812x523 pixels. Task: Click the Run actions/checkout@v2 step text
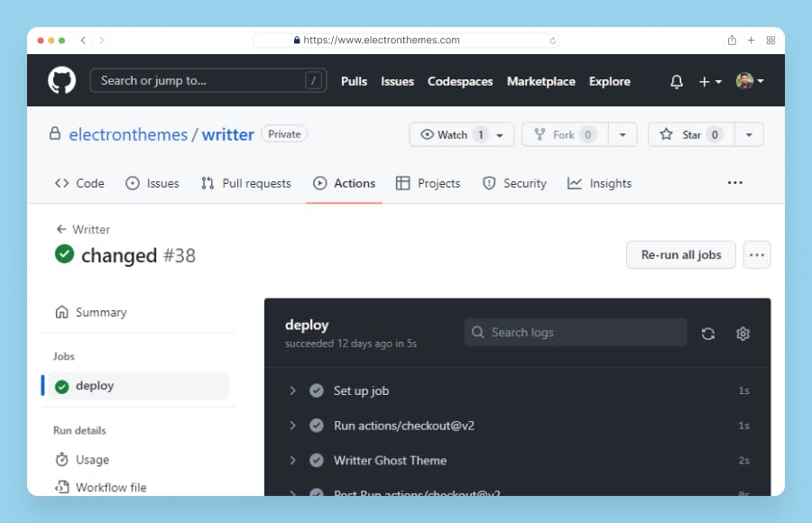[404, 426]
